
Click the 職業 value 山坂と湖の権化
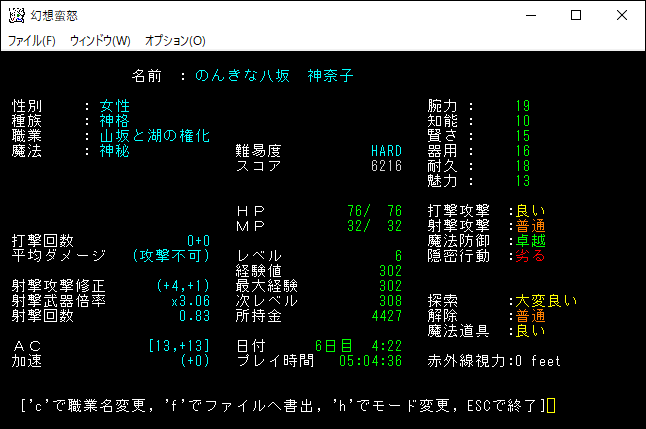coord(154,136)
